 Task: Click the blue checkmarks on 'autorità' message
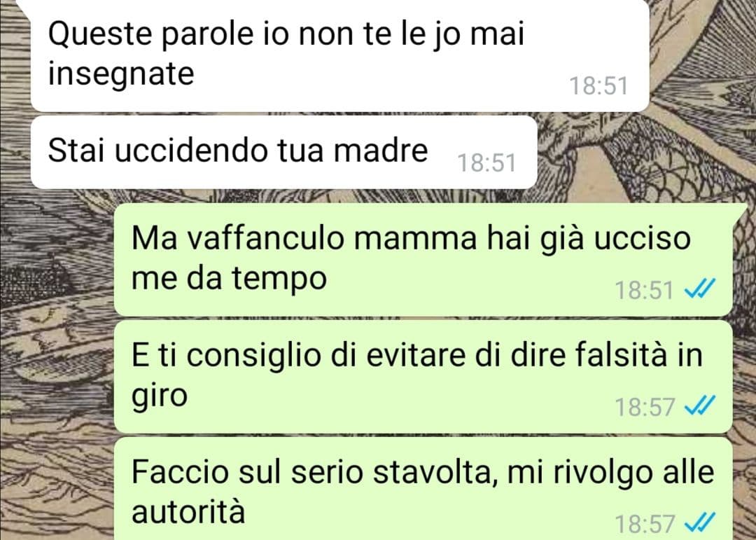700,522
